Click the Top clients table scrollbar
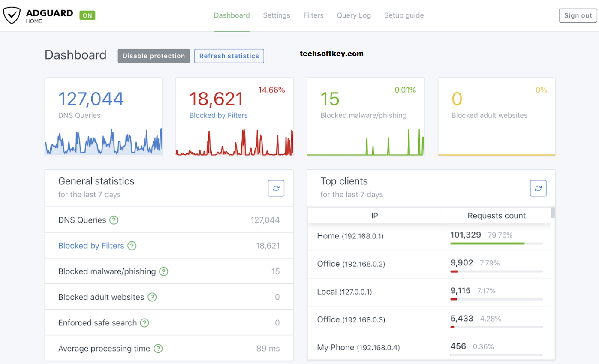Image resolution: width=599 pixels, height=364 pixels. coord(553,213)
